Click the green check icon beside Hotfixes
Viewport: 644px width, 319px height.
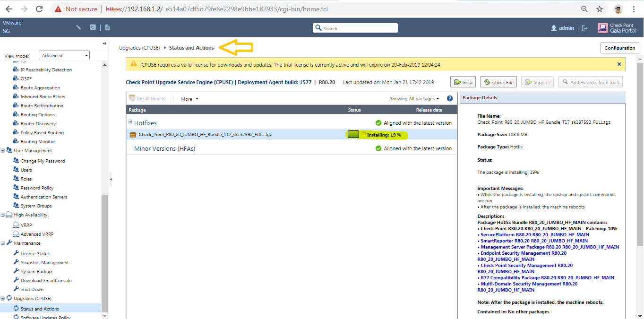click(x=378, y=123)
